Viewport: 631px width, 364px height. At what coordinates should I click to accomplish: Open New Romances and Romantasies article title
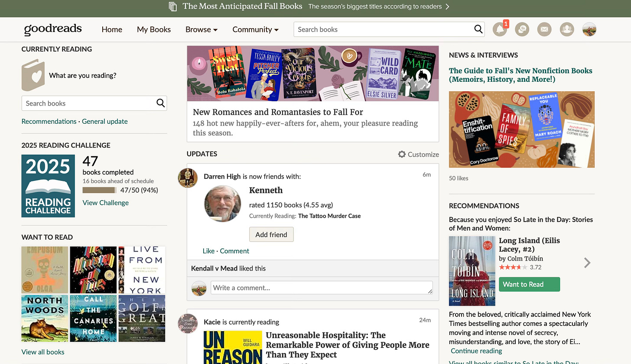[278, 112]
